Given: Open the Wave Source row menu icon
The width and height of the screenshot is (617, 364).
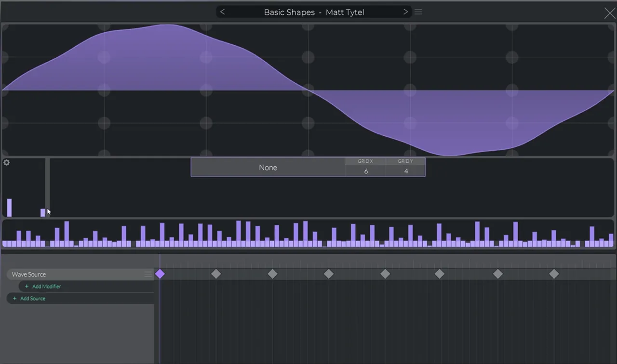Looking at the screenshot, I should (148, 274).
